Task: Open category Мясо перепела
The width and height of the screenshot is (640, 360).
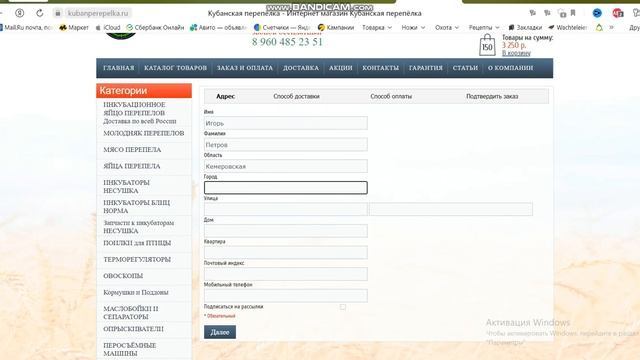Action: (132, 150)
